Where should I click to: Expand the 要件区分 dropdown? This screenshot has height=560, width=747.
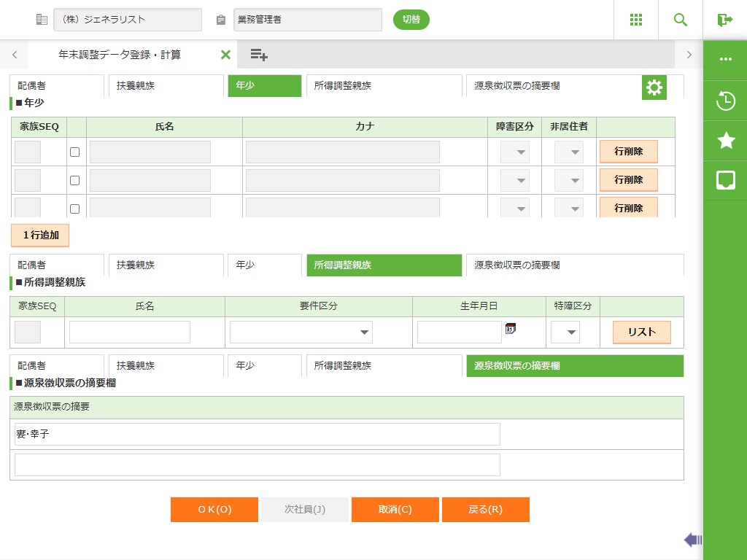pyautogui.click(x=301, y=332)
